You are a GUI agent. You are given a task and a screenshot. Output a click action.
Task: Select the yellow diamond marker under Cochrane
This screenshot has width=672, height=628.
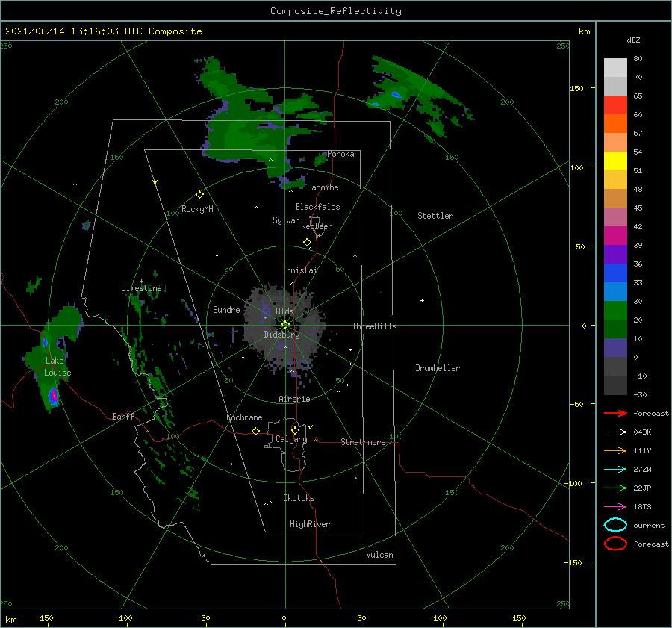(255, 431)
